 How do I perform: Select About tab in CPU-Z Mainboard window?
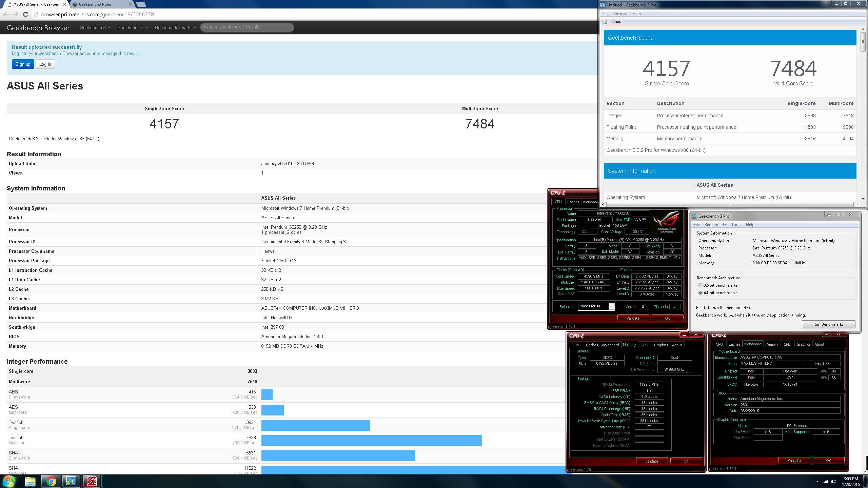[x=819, y=344]
